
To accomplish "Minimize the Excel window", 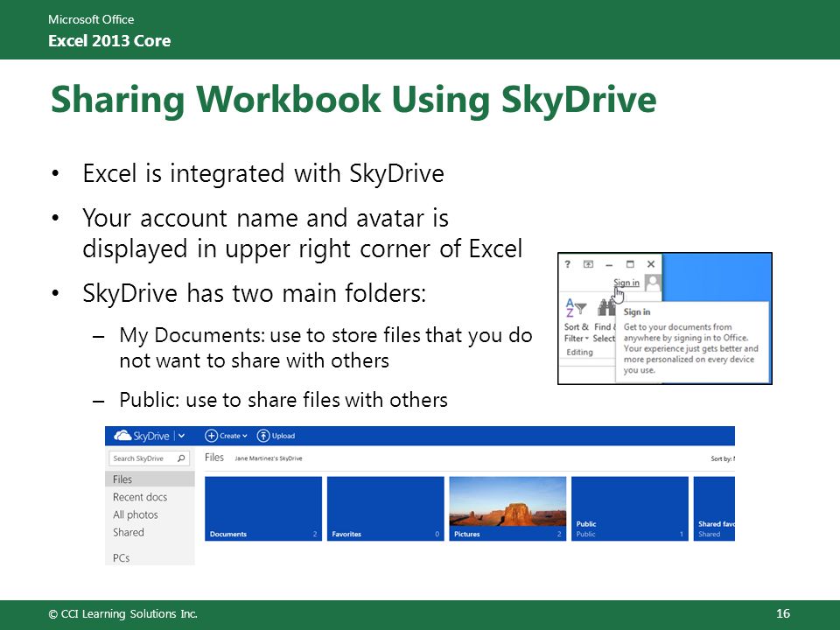I will pos(609,264).
